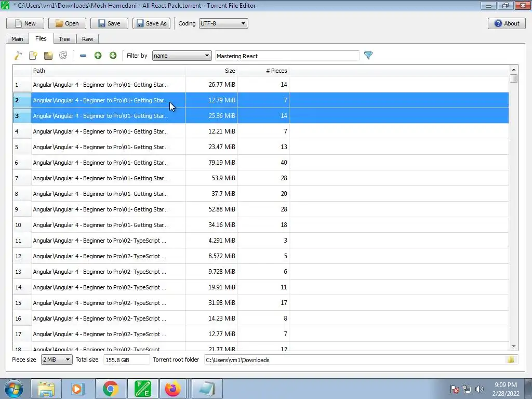
Task: Select row 12 with size 8.572 MiB
Action: point(261,256)
